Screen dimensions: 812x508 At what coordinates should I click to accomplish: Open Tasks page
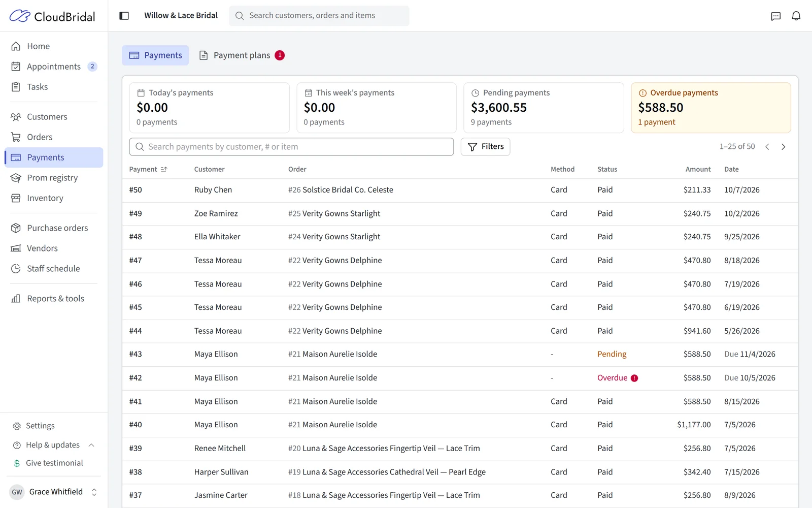click(x=54, y=87)
